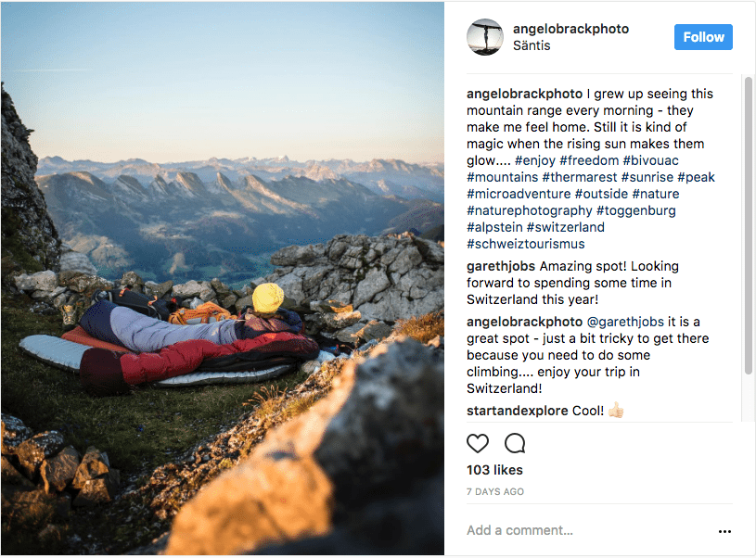
Task: Click the mountain bivouac photo
Action: pos(223,278)
